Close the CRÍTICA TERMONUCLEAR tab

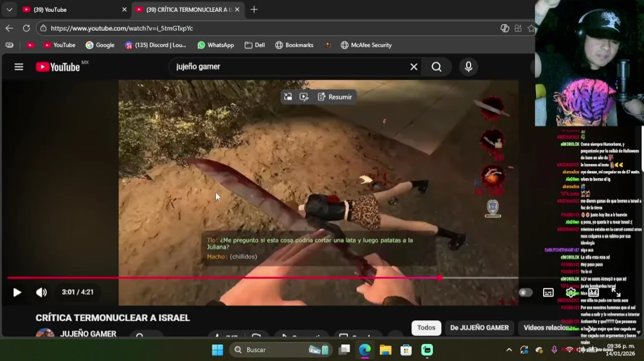coord(237,10)
